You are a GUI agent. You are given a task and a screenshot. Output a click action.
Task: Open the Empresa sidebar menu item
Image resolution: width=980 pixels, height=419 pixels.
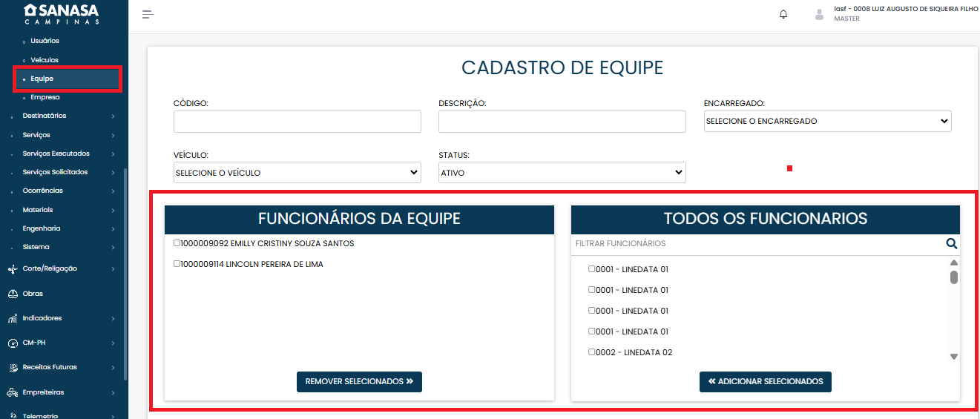(45, 97)
